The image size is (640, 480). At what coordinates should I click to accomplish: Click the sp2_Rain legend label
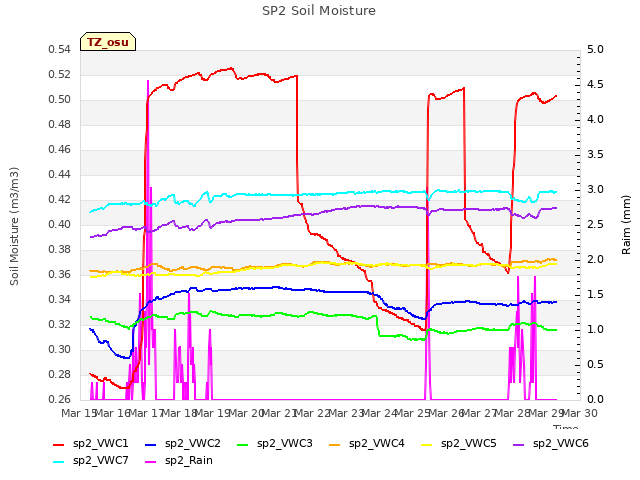tap(189, 460)
